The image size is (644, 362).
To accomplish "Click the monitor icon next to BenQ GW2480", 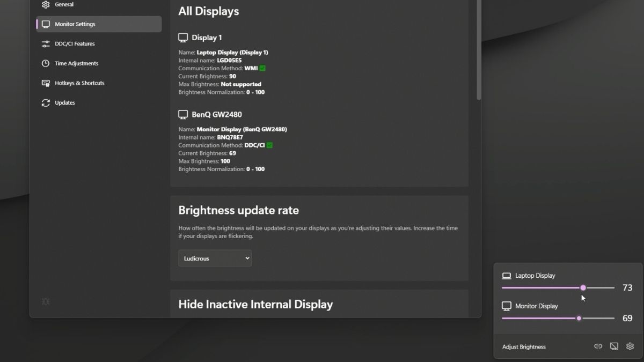I will point(182,114).
